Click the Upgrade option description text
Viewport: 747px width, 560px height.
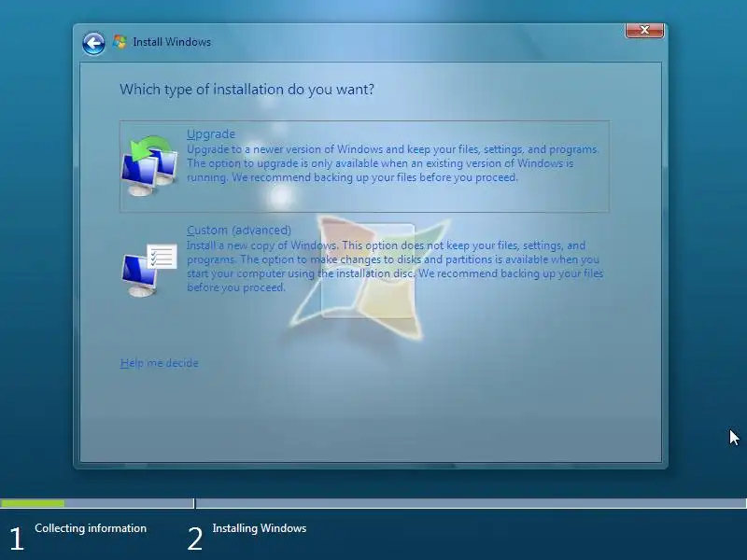pyautogui.click(x=393, y=163)
